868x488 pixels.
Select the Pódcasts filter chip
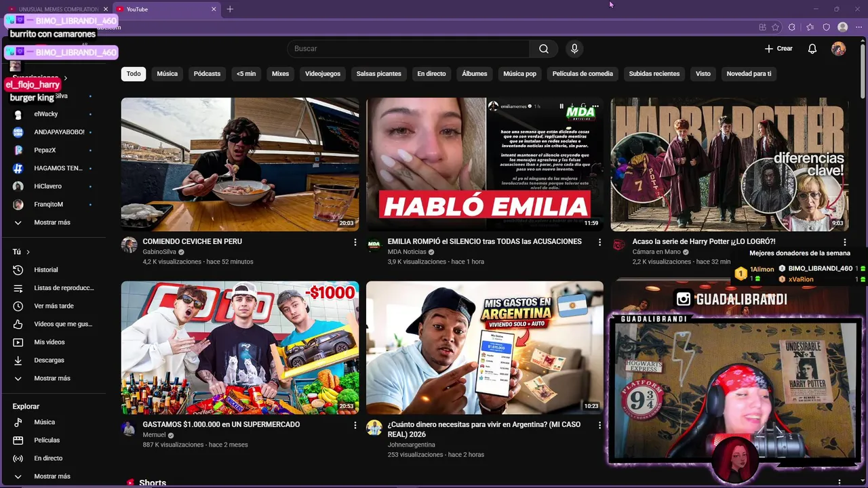207,74
